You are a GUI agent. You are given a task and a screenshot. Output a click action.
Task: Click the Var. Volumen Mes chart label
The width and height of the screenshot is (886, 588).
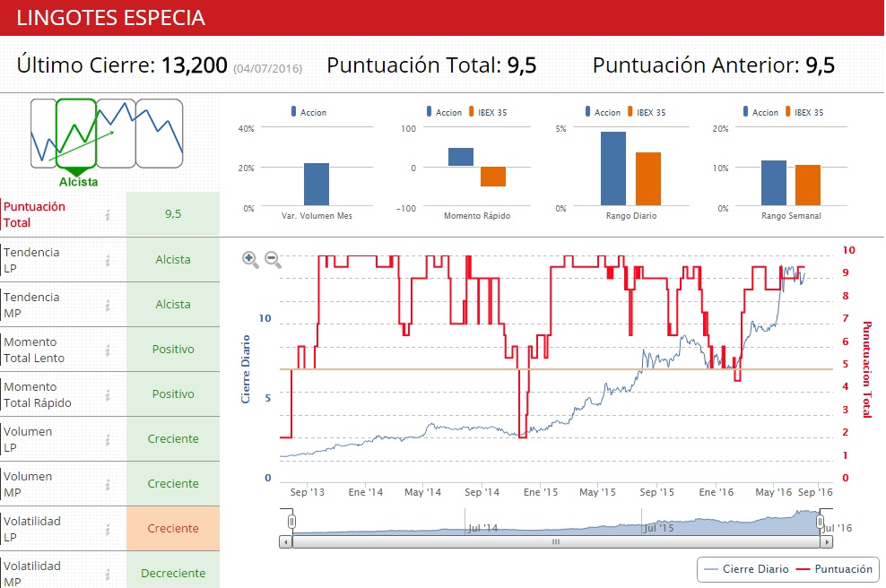[317, 216]
